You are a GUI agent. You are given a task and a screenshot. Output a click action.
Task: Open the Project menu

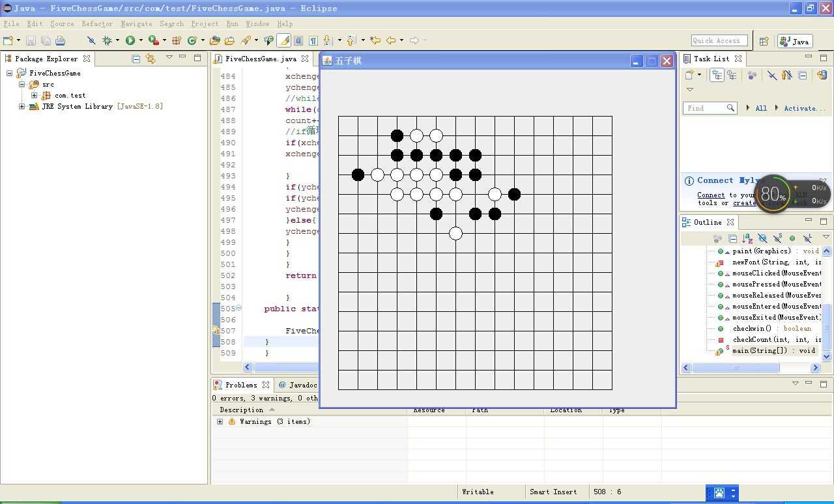pos(205,23)
